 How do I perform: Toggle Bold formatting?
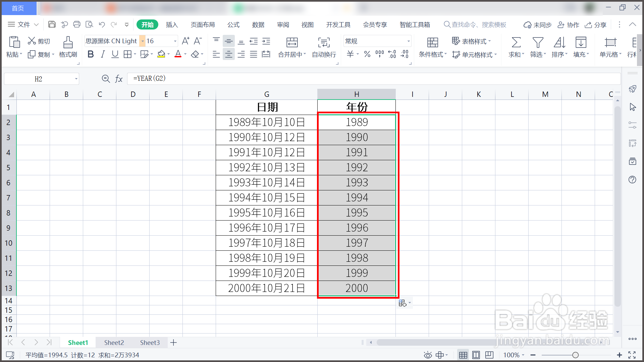pos(91,54)
